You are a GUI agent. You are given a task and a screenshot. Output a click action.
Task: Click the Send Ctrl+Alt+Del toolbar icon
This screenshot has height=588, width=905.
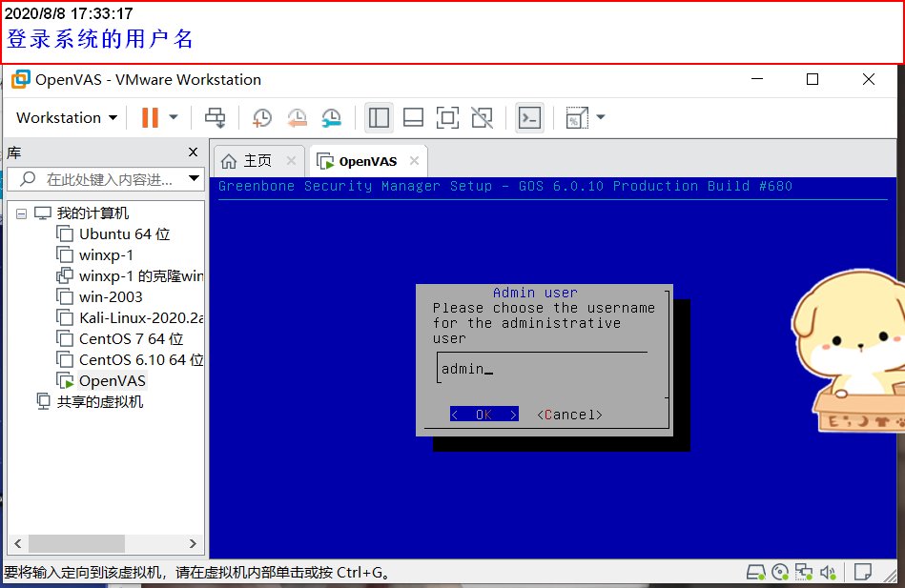[x=216, y=118]
